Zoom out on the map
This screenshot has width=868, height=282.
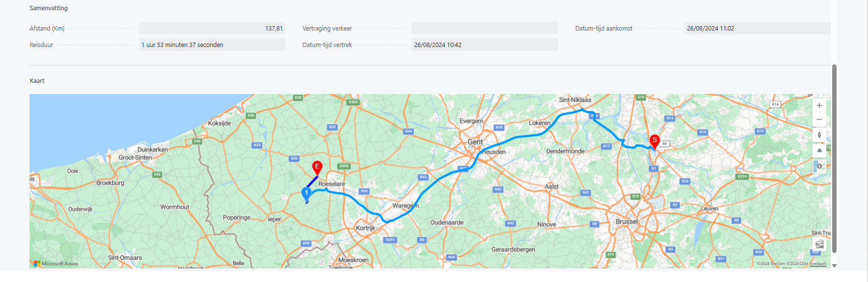click(x=819, y=119)
